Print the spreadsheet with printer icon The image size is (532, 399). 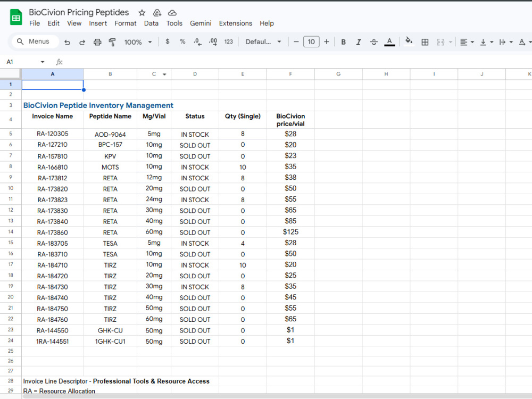pyautogui.click(x=97, y=42)
